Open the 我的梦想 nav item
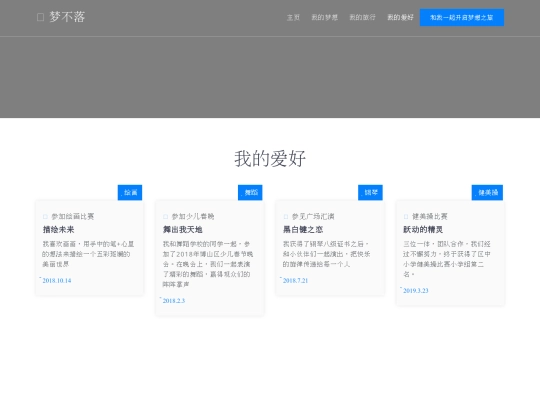Image resolution: width=540 pixels, height=405 pixels. 324,17
